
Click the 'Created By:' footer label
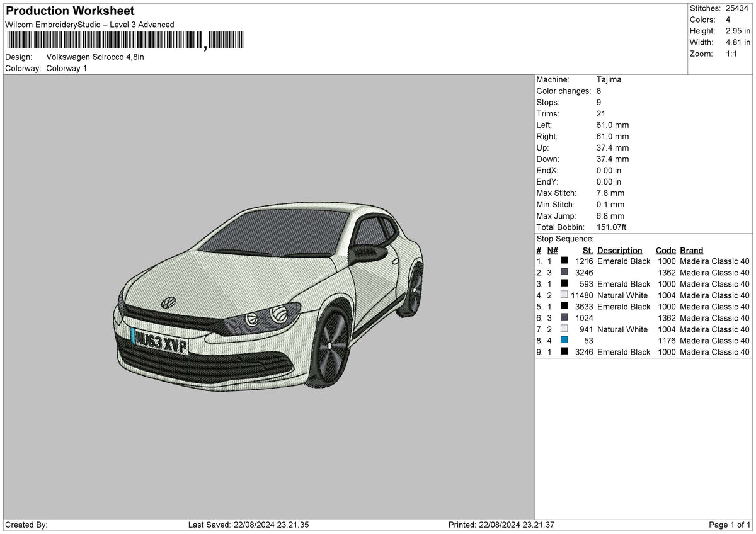26,525
